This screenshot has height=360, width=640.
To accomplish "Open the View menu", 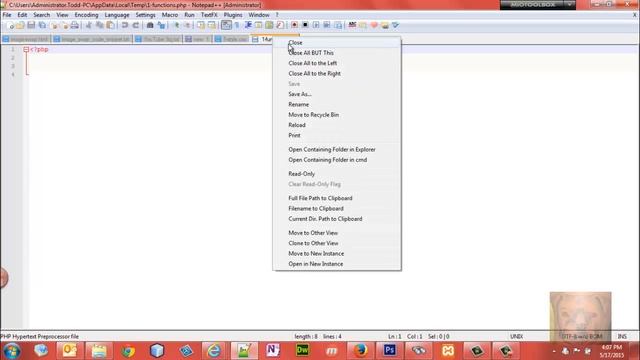I will [62, 15].
